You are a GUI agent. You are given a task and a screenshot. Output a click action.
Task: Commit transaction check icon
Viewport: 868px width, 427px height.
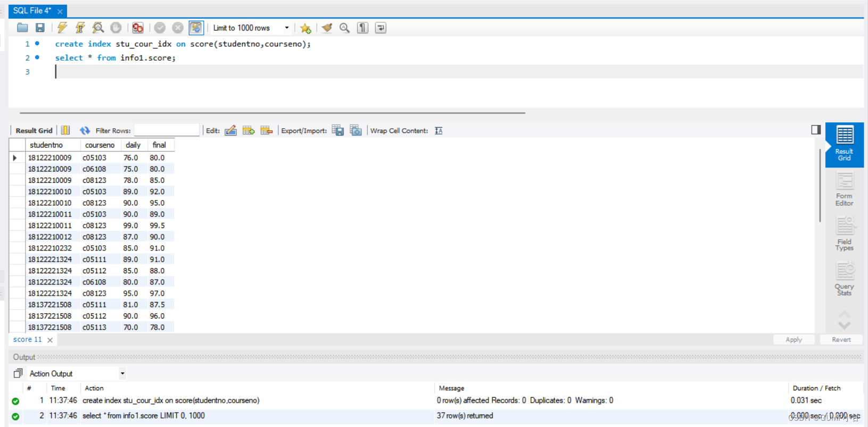160,28
